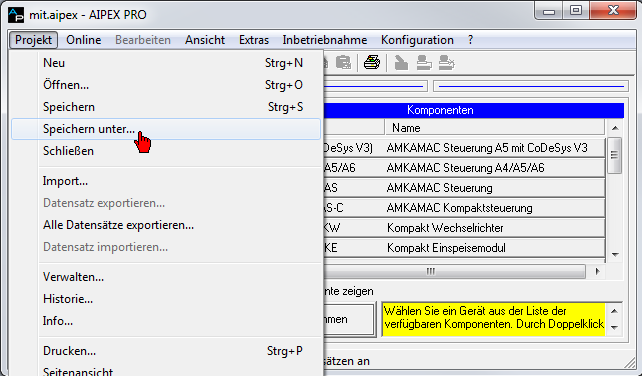Select 'AMKAMAC Kompaktsteuerung' in the list
This screenshot has height=376, width=642.
click(x=464, y=208)
